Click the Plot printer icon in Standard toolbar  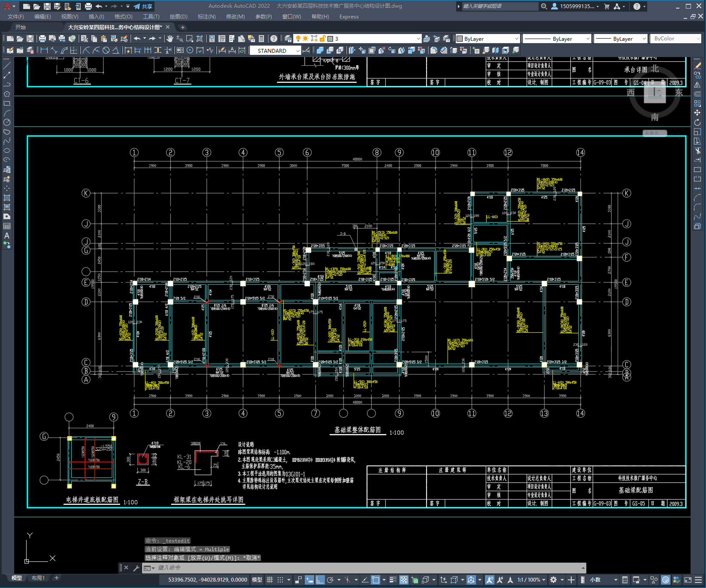42,39
